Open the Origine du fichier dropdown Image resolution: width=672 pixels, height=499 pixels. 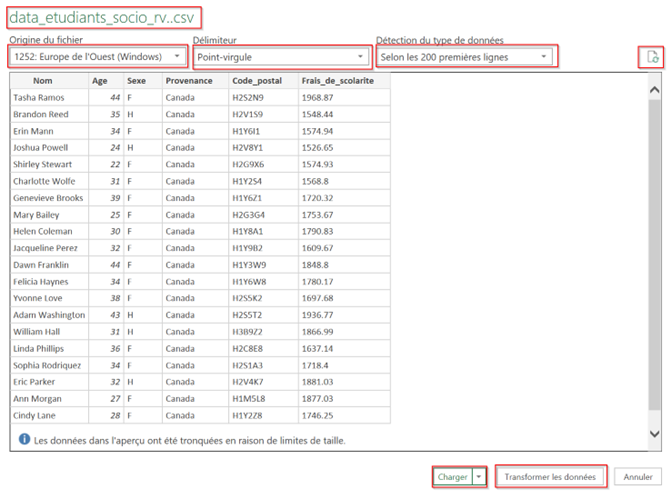[97, 57]
